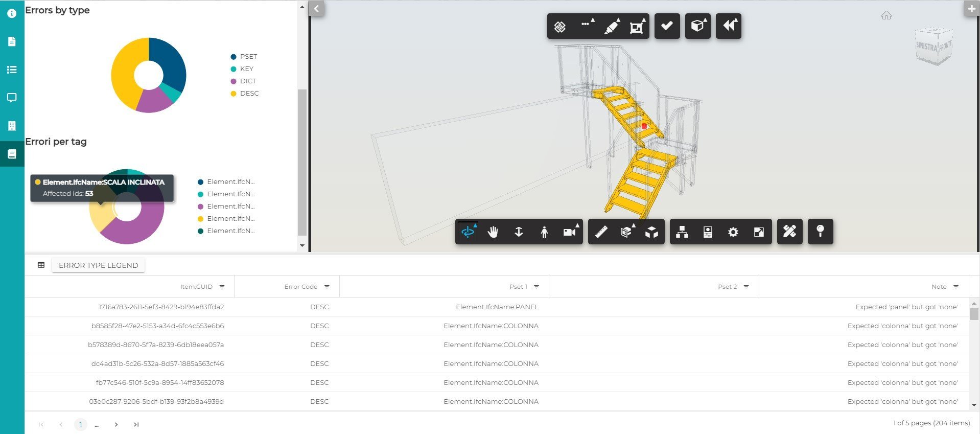Click the diamond grid tool in the top toolbar
Viewport: 980px width, 434px height.
click(x=560, y=27)
